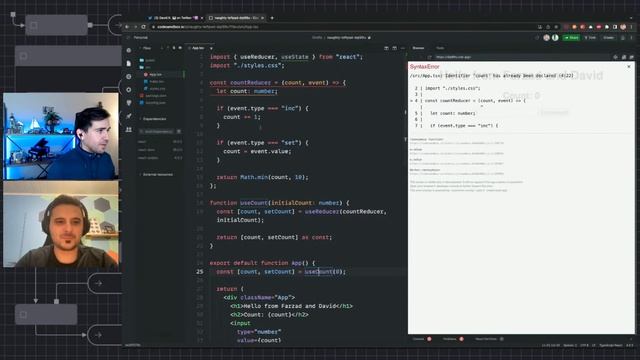Open the dropdown arrow beside the App.tsx tab
Image resolution: width=640 pixels, height=360 pixels.
[211, 48]
